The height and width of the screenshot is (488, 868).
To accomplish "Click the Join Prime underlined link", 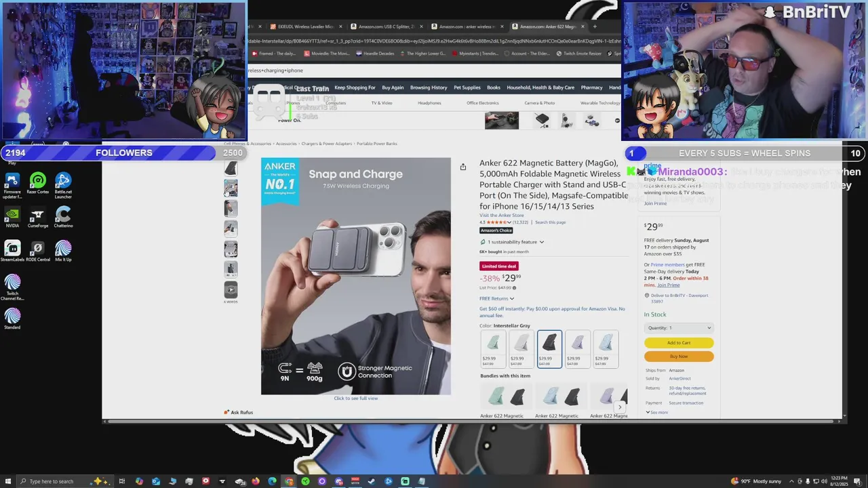I will 669,285.
